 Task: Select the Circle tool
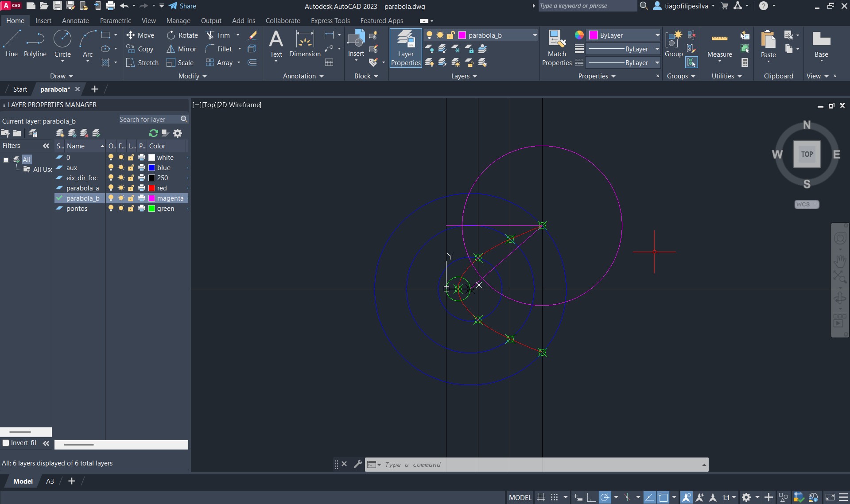click(62, 44)
